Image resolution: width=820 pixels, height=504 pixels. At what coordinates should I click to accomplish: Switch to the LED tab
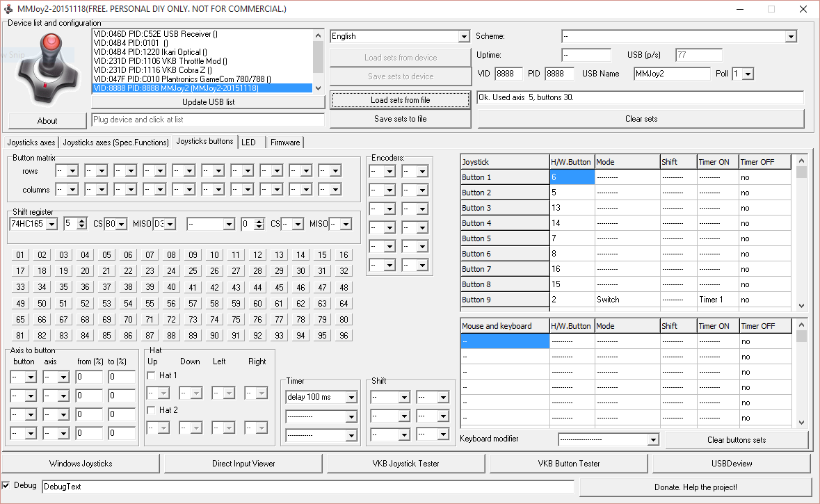[x=250, y=142]
